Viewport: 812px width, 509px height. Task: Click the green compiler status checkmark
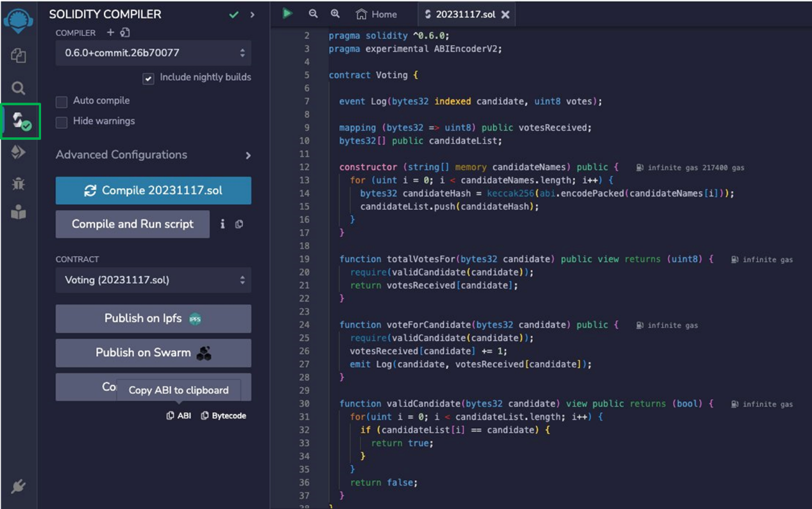click(x=234, y=14)
